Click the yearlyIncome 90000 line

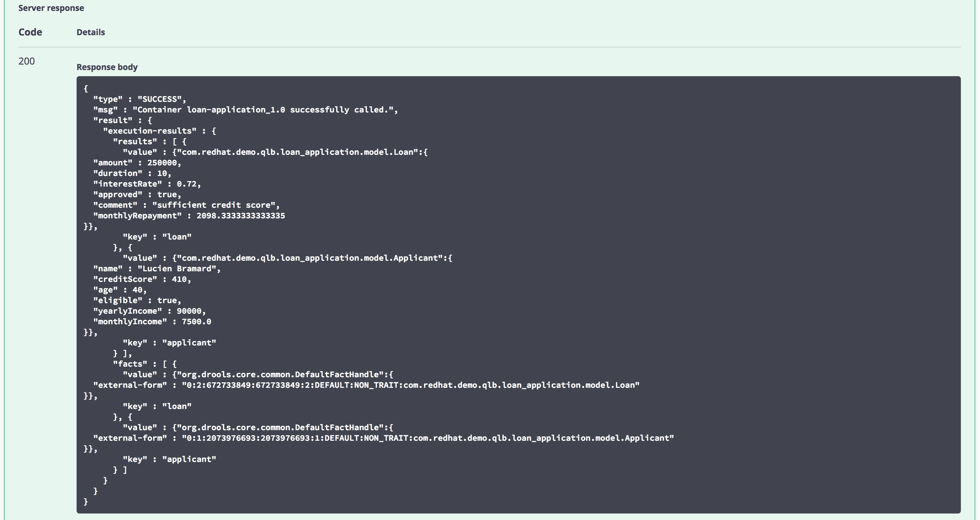coord(149,311)
